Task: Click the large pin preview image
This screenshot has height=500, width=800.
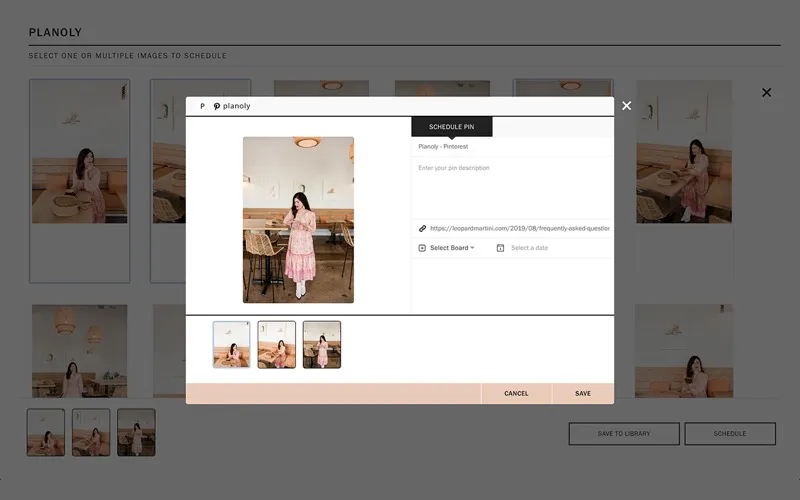Action: click(298, 220)
